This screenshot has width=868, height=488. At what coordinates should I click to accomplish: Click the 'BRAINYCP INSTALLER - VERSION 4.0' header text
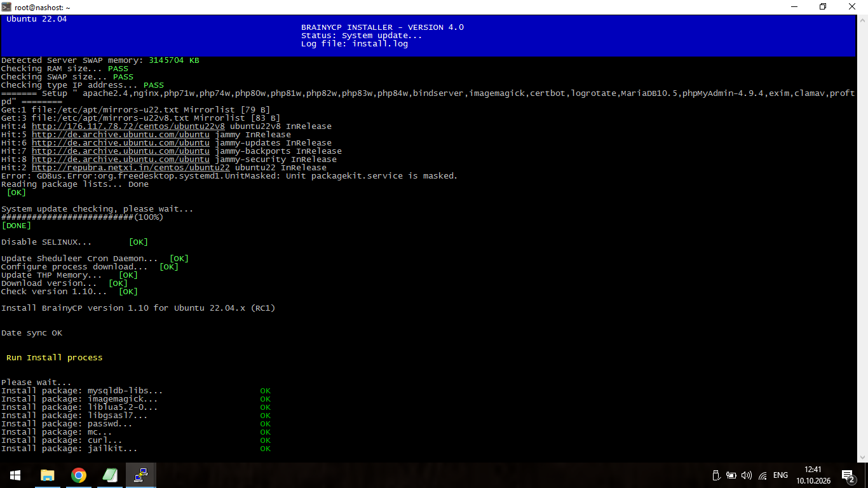point(383,27)
